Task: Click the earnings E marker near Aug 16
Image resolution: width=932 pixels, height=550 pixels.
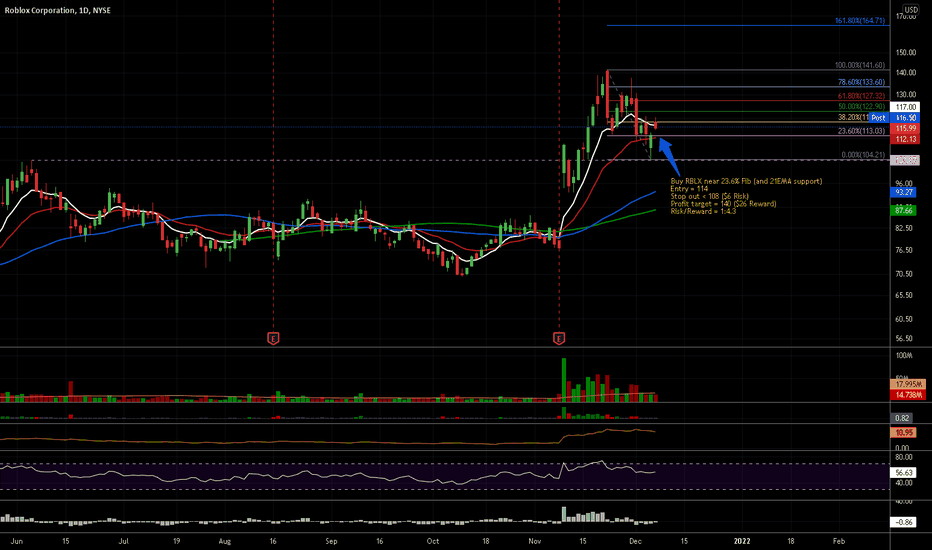Action: (273, 338)
